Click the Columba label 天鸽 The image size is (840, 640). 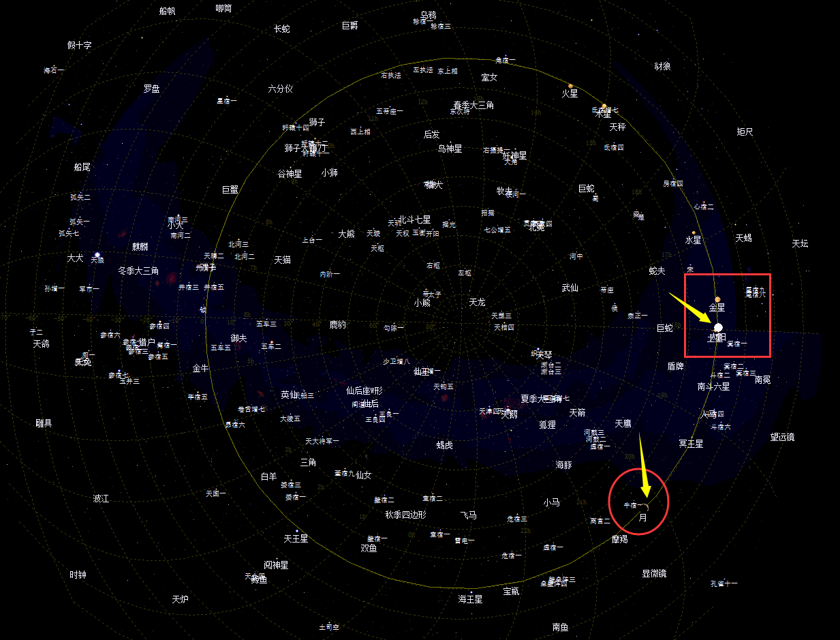41,344
